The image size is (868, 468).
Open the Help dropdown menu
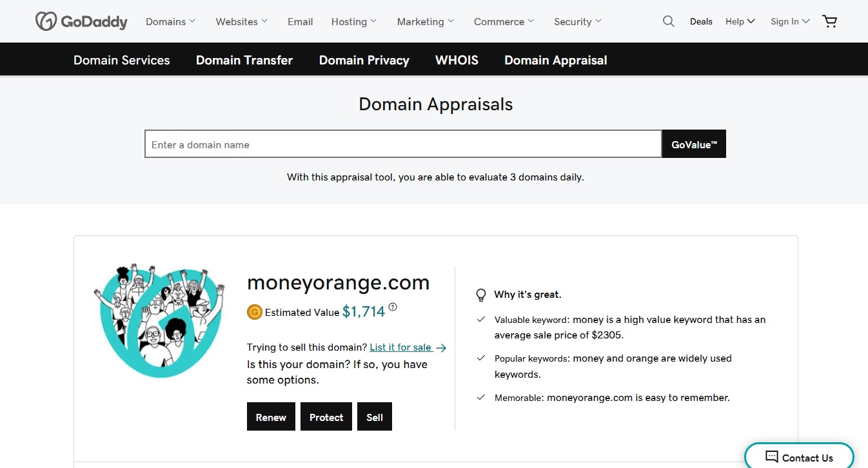[740, 21]
